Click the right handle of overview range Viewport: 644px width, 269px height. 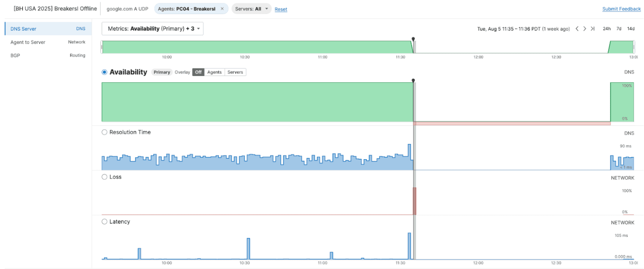[x=634, y=47]
